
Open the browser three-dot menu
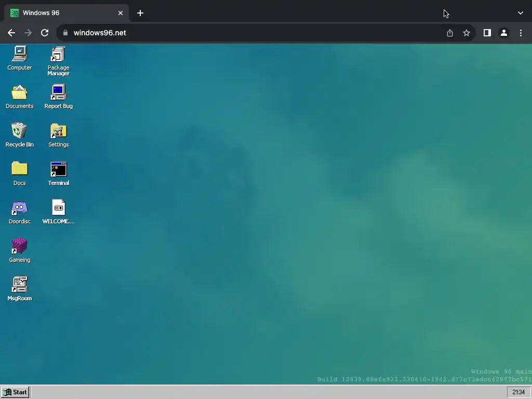pos(521,33)
